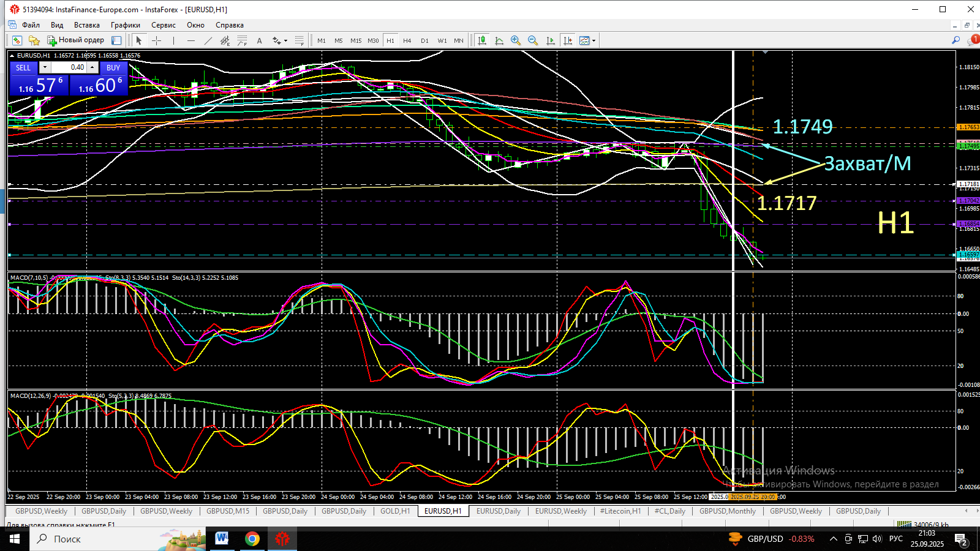Switch timeframe to D1
The width and height of the screenshot is (980, 551).
(424, 40)
